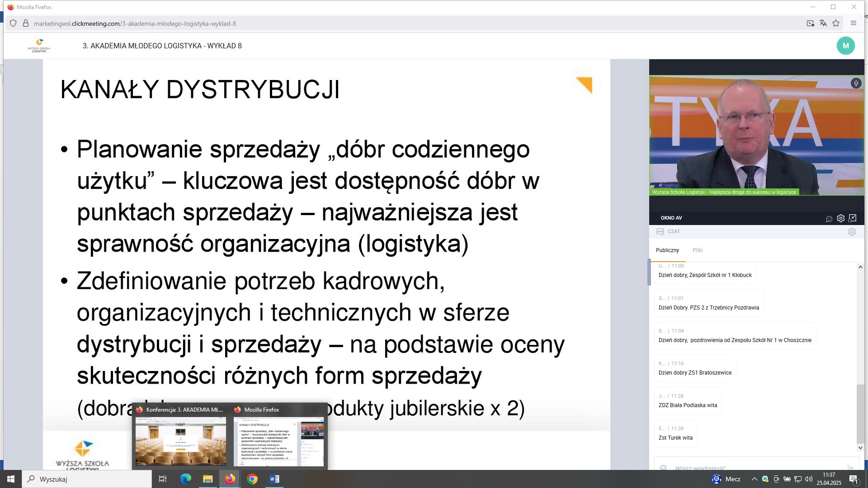Click the Choszczno greeting chat message
The width and height of the screenshot is (868, 488).
click(735, 340)
